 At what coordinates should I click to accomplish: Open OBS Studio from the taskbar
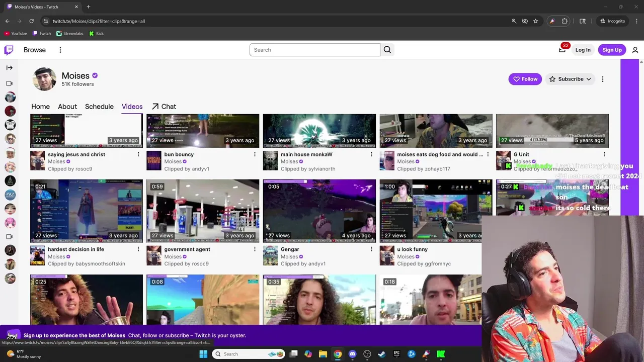pyautogui.click(x=367, y=354)
